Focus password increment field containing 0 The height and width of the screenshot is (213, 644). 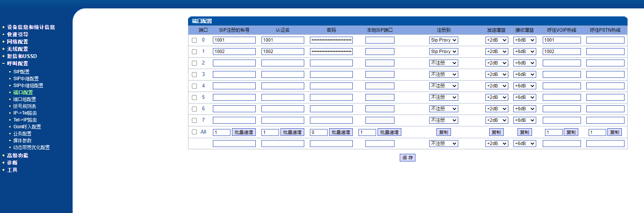319,132
